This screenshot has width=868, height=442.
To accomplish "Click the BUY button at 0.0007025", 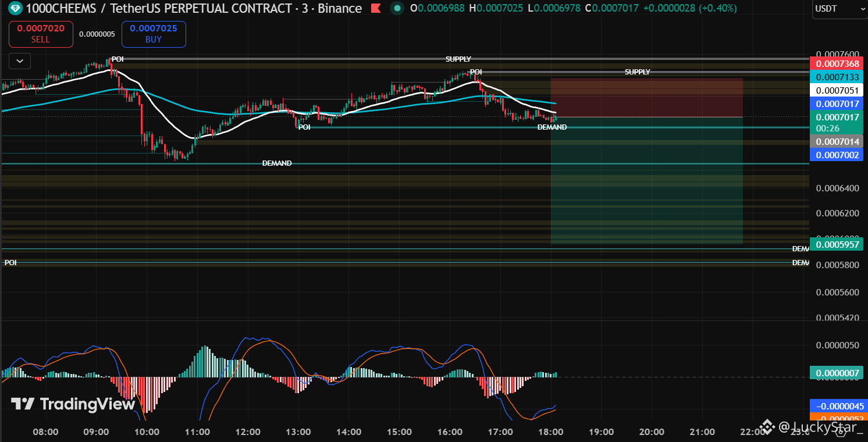I will [x=154, y=34].
